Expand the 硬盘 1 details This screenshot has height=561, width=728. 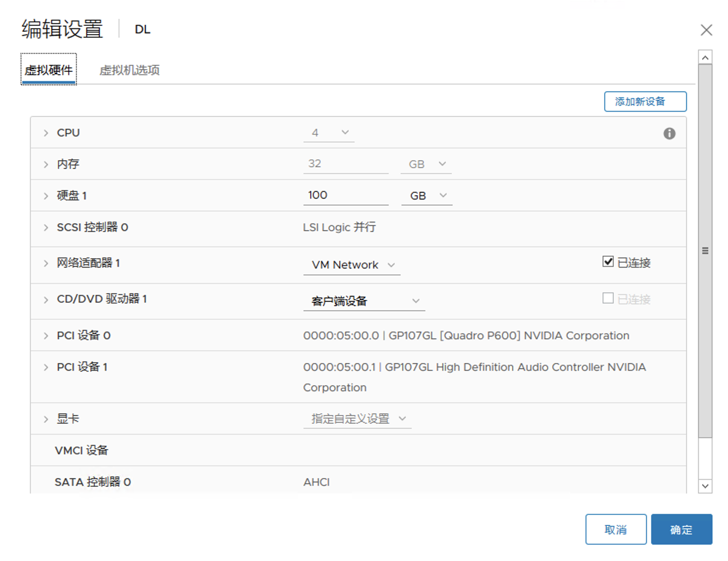pos(46,196)
